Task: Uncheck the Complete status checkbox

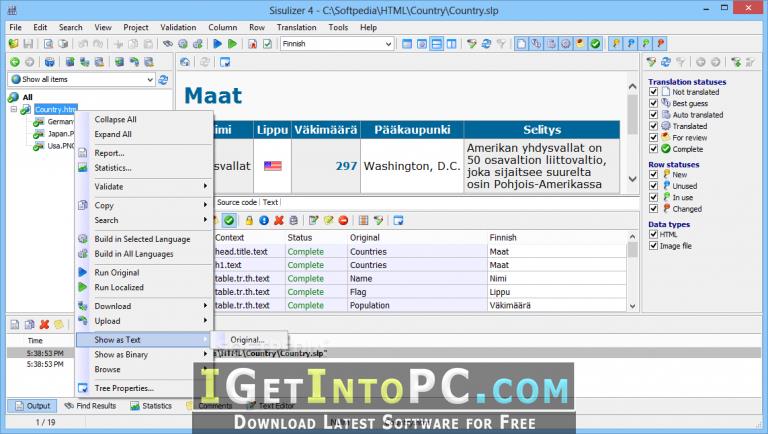Action: (x=653, y=148)
